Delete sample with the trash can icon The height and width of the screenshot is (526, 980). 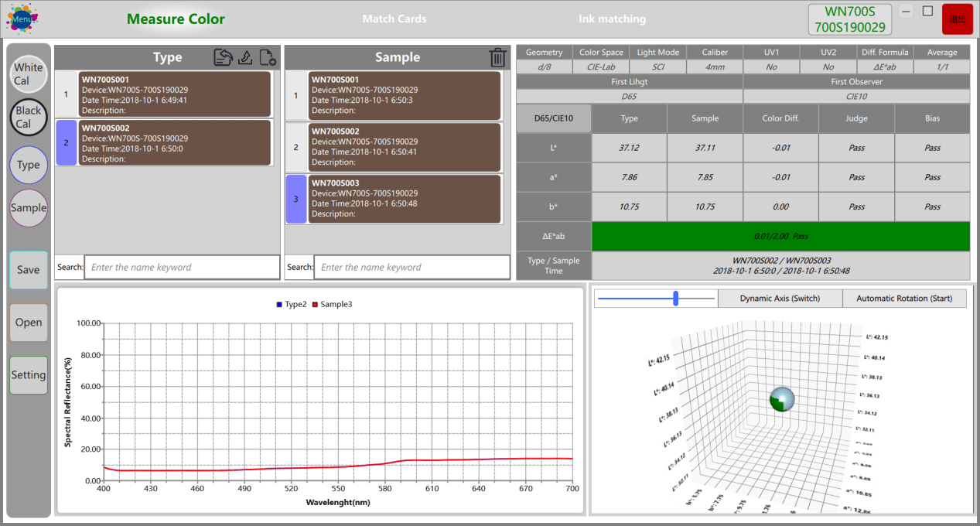coord(498,57)
